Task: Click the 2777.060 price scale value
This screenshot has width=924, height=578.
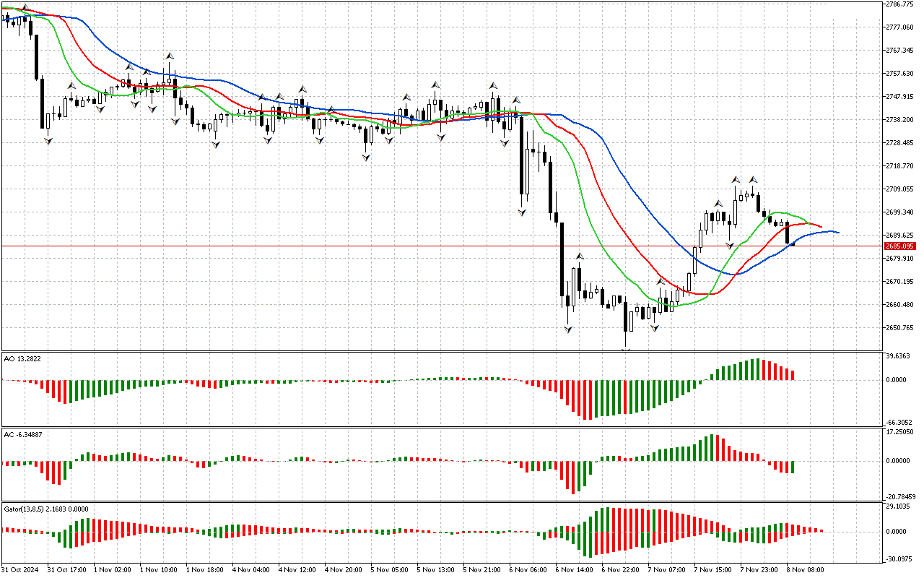Action: tap(901, 27)
